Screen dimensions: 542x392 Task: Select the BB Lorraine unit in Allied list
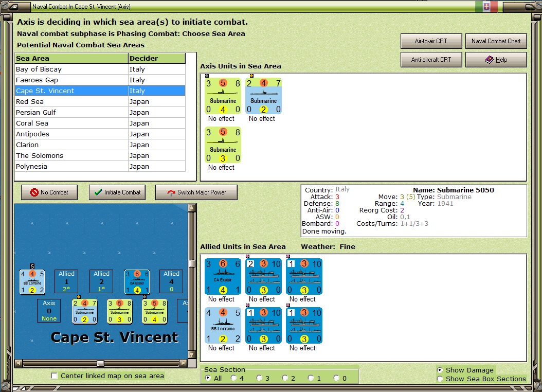(x=223, y=326)
